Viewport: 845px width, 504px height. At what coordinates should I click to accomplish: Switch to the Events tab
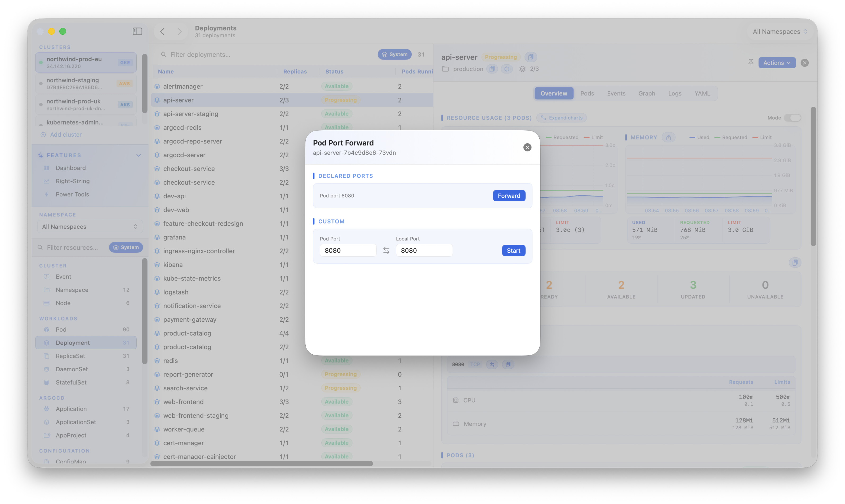pyautogui.click(x=616, y=93)
